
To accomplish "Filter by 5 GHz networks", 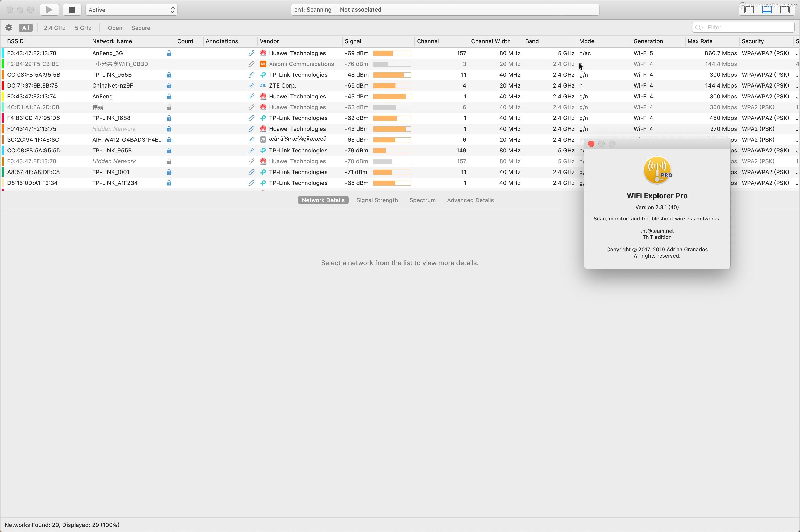I will pyautogui.click(x=83, y=28).
